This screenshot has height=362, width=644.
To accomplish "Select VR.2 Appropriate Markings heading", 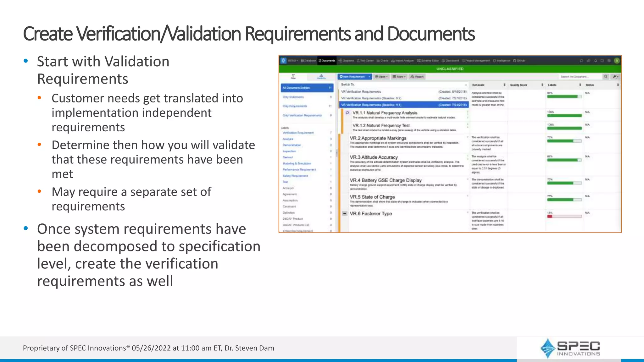I will 378,138.
